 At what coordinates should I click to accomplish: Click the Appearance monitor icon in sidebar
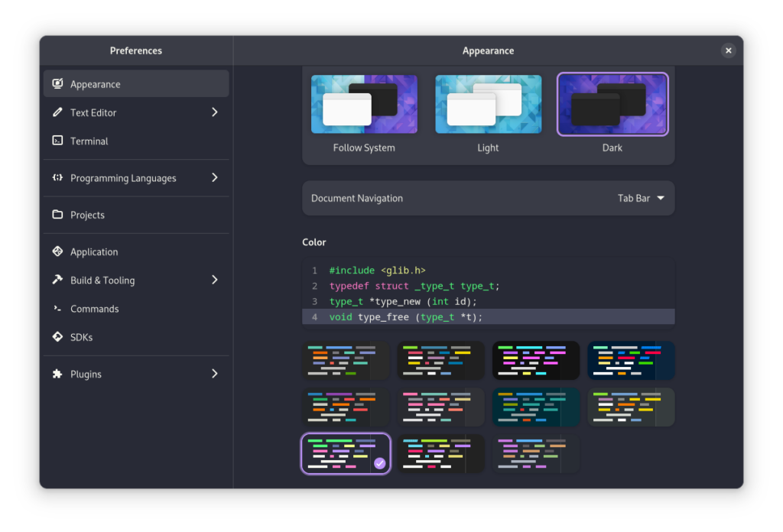tap(57, 84)
